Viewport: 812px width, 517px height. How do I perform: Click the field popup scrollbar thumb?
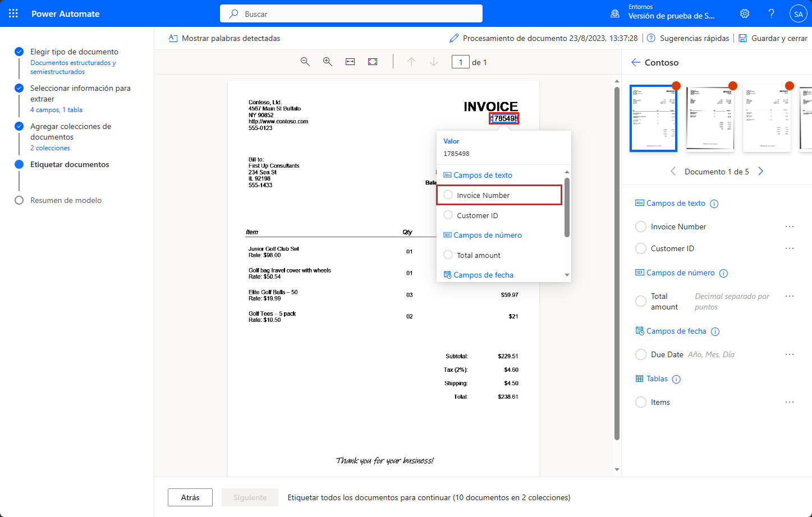(567, 207)
